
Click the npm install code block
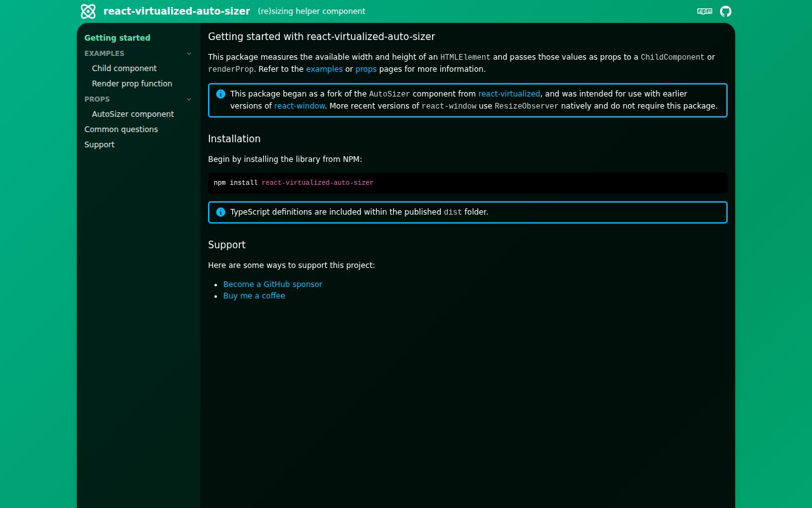coord(468,183)
